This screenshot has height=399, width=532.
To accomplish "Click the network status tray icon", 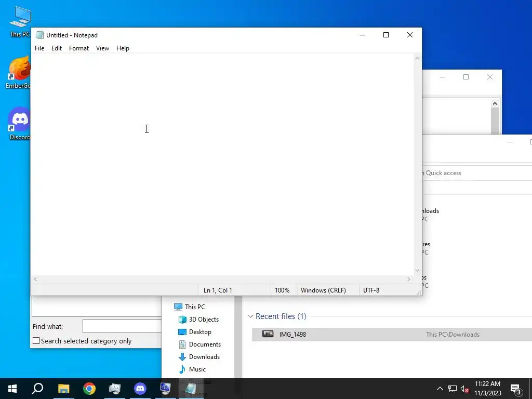I will (x=453, y=389).
